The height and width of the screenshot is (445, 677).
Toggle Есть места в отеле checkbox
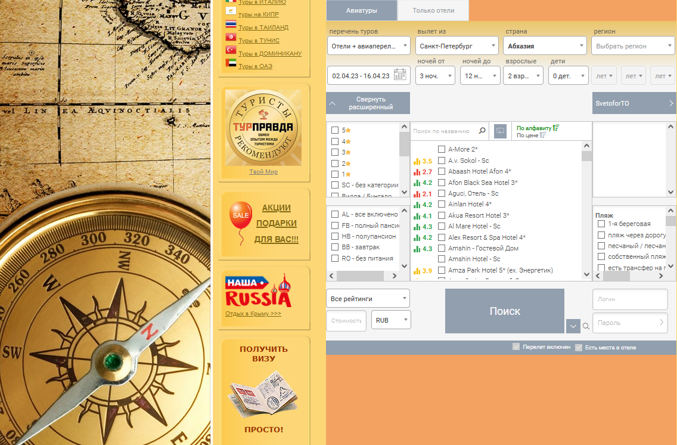[579, 347]
